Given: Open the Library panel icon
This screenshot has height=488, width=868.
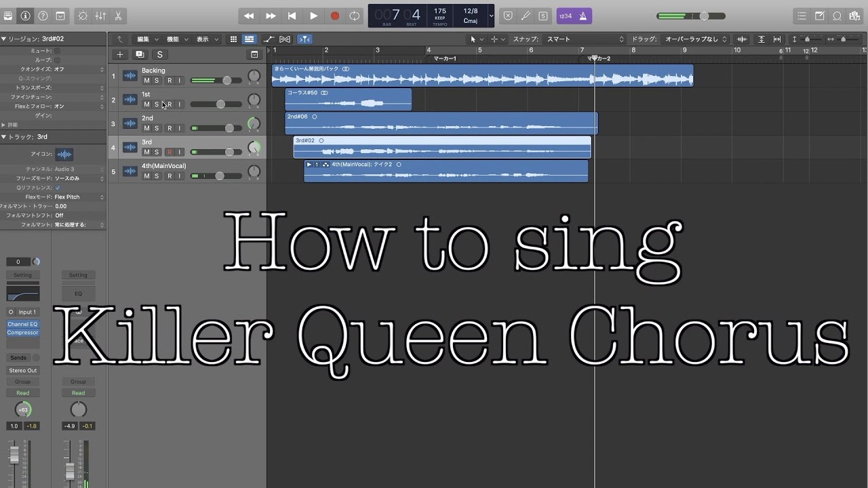Looking at the screenshot, I should point(7,16).
